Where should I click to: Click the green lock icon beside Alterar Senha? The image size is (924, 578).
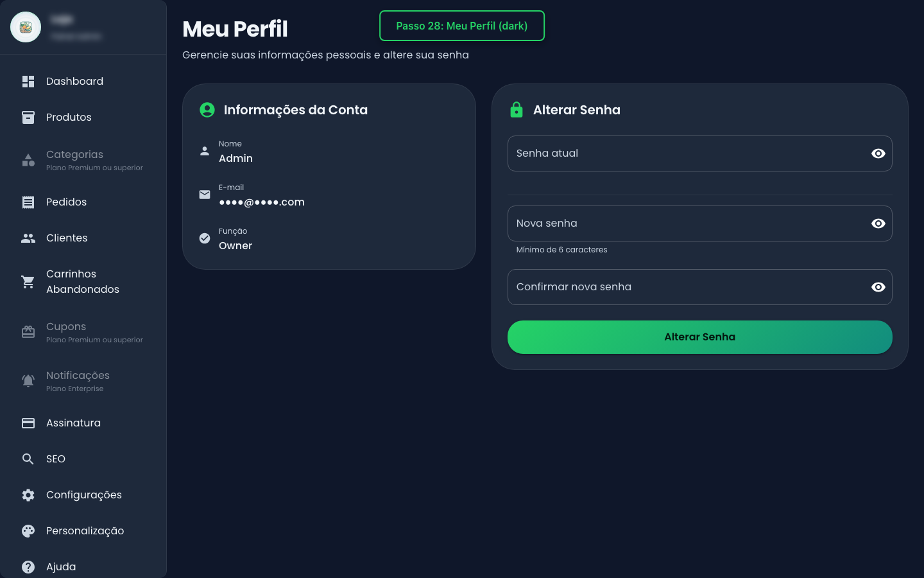[517, 109]
